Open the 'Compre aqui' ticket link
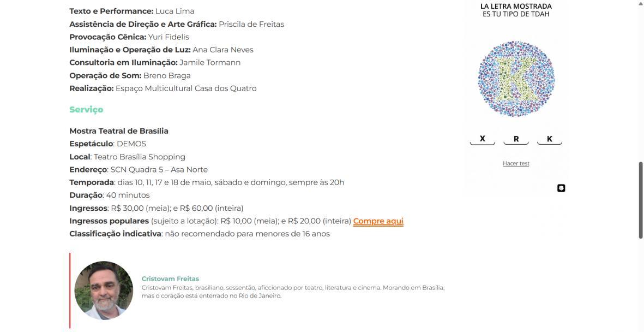The image size is (644, 332). tap(378, 221)
